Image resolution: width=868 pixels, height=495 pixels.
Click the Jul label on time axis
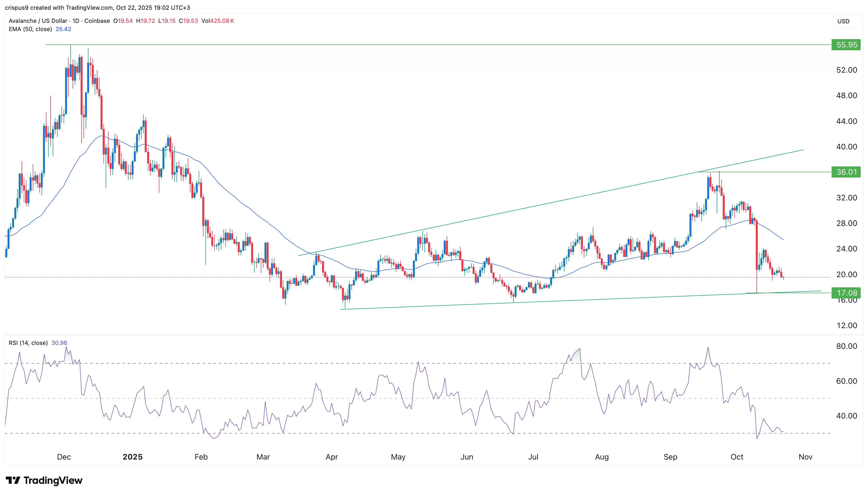pyautogui.click(x=533, y=457)
